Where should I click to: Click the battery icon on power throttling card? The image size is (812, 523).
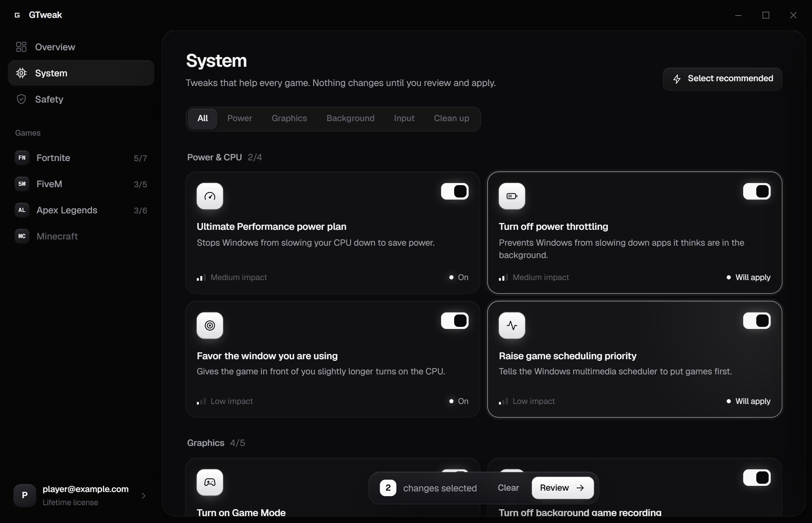click(512, 196)
